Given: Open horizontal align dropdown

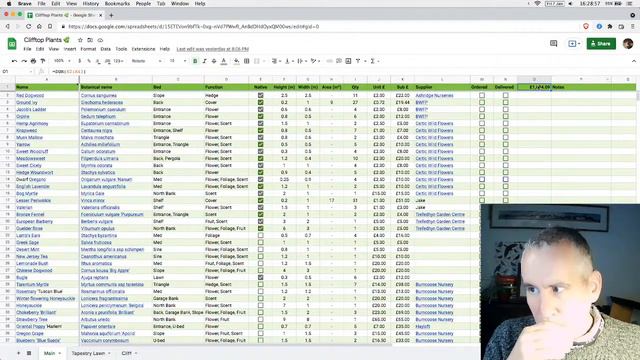Looking at the screenshot, I should [276, 61].
